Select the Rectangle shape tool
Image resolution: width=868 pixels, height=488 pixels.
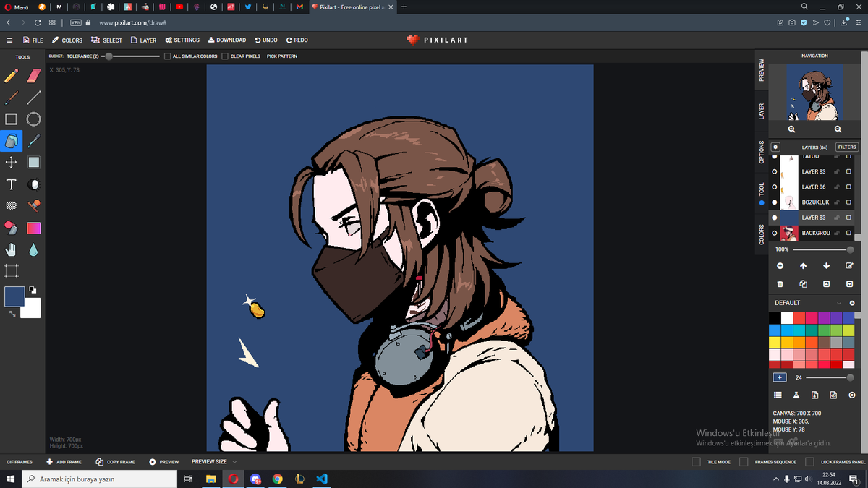click(12, 119)
